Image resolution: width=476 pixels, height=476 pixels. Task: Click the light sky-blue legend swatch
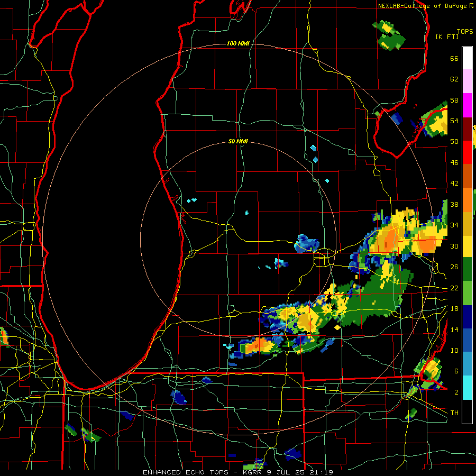coord(467,364)
